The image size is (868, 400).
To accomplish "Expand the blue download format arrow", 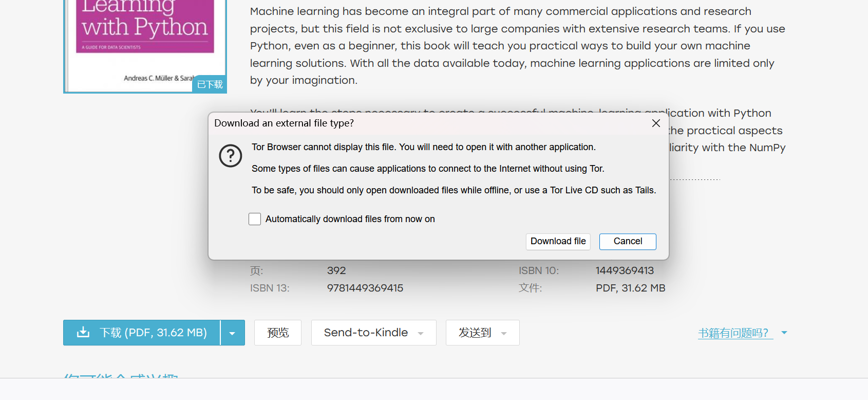I will [x=232, y=333].
